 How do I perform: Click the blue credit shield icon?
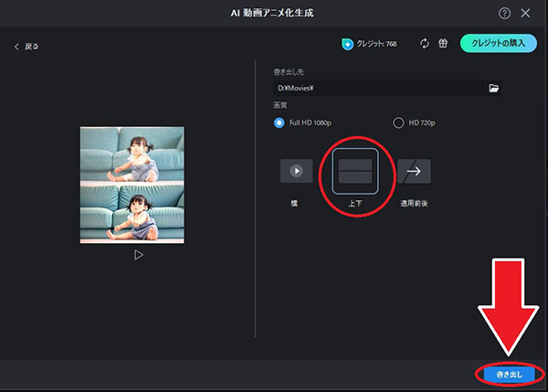tap(347, 44)
